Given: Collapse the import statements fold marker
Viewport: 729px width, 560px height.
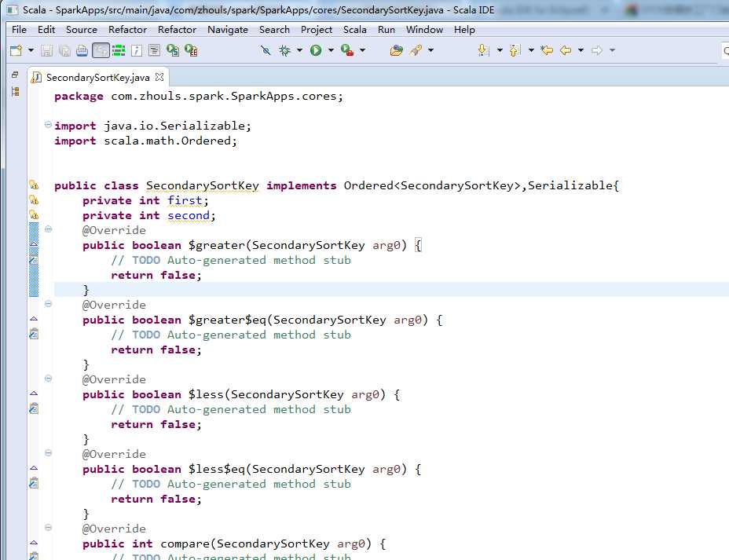Looking at the screenshot, I should point(48,125).
